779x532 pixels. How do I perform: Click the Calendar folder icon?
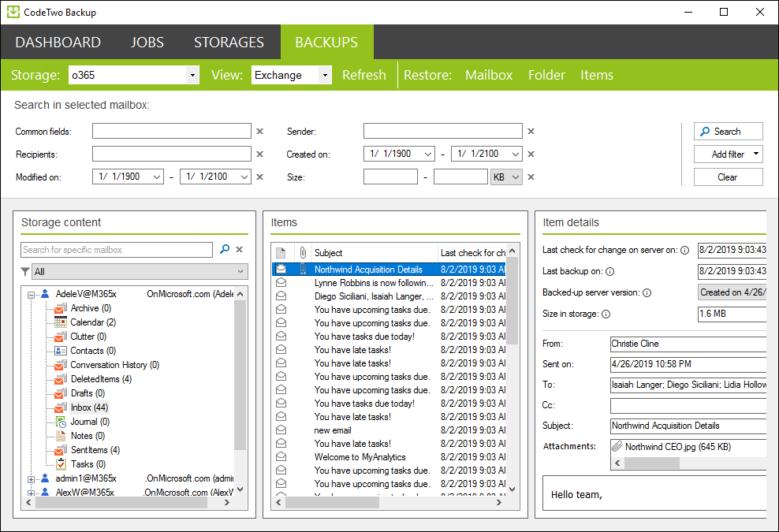(60, 322)
